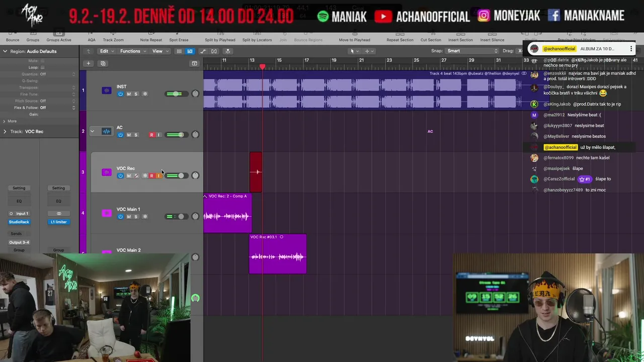This screenshot has width=644, height=362.
Task: Click the pan knob on AC track
Action: [x=195, y=134]
